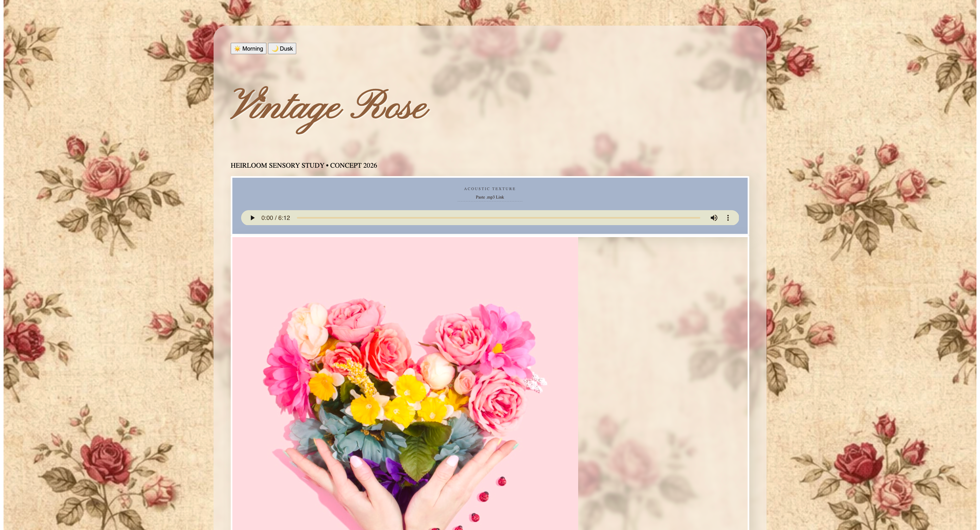Click the crescent moon emoji on Dusk

(275, 48)
